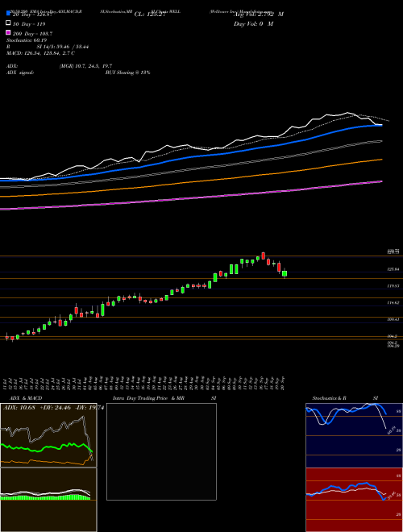
Task: Select the '200 Day = 103.7' legend text
Action: [32, 34]
